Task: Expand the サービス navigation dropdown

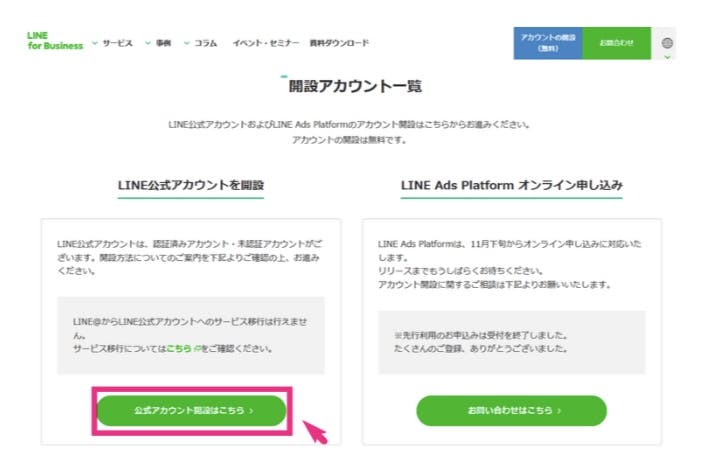Action: [112, 43]
